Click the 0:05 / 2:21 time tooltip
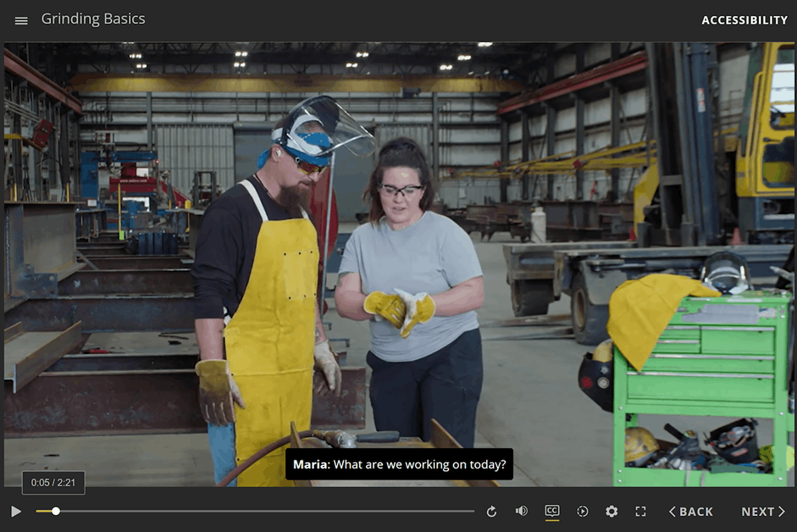The width and height of the screenshot is (797, 532). tap(53, 483)
